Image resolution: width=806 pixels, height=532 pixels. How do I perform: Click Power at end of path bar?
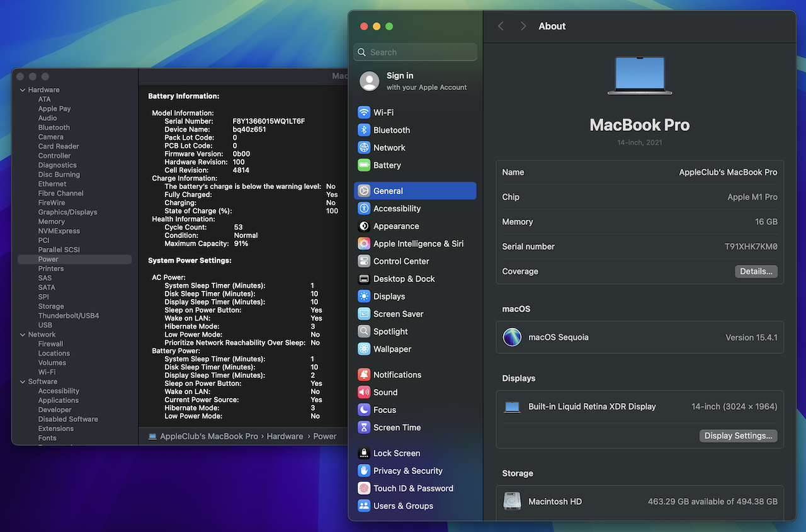point(325,436)
